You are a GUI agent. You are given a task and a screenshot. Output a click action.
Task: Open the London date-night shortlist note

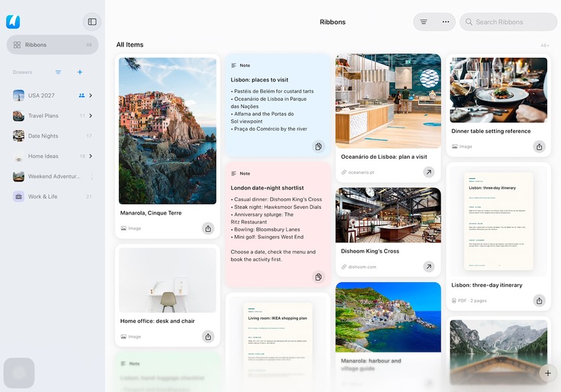click(x=278, y=225)
